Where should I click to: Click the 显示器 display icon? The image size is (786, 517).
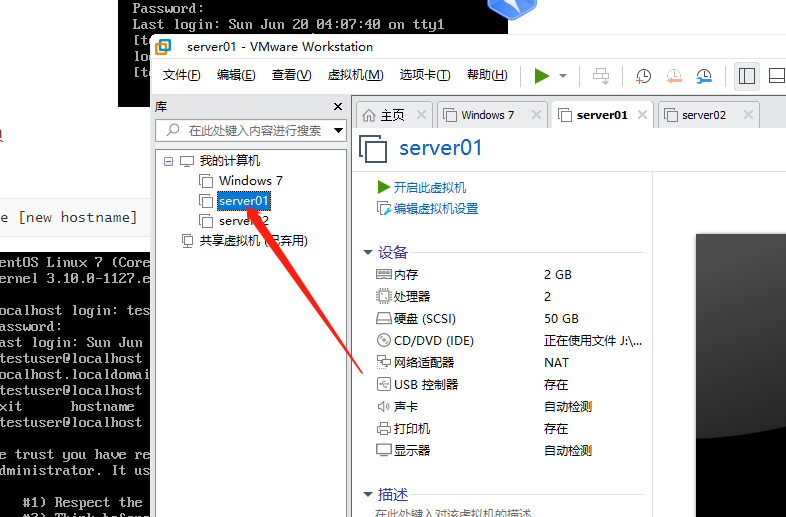coord(383,450)
